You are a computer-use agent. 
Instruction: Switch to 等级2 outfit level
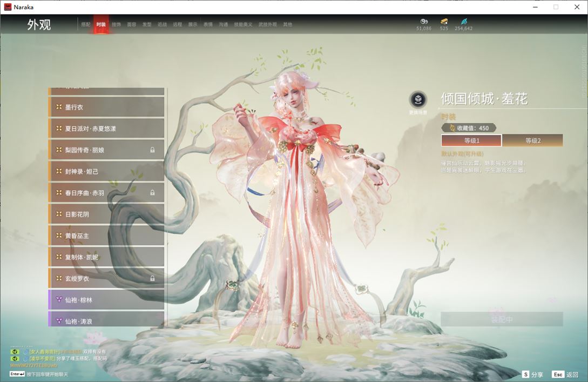[532, 140]
